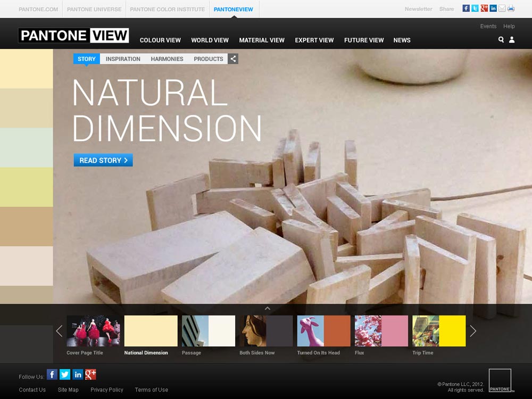Follow Pantone on Google Plus in footer
Screen dimensions: 532x399
click(x=90, y=374)
